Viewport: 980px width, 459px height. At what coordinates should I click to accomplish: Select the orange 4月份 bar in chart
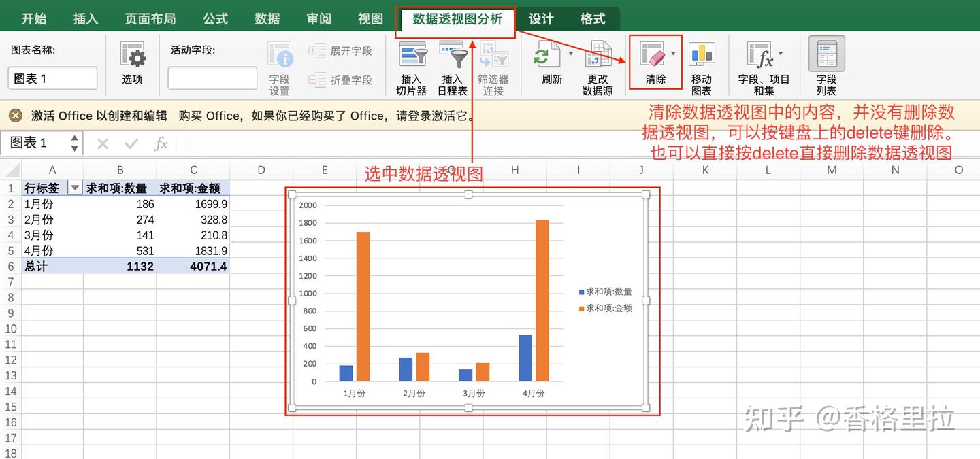pyautogui.click(x=542, y=301)
